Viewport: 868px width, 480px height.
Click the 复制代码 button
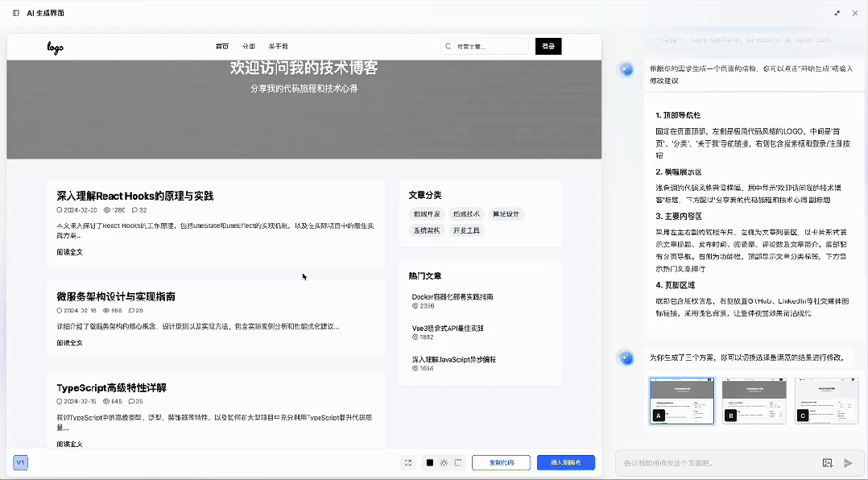501,462
